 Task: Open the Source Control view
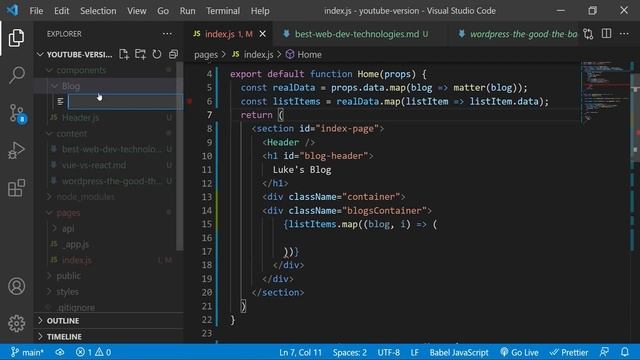click(16, 113)
